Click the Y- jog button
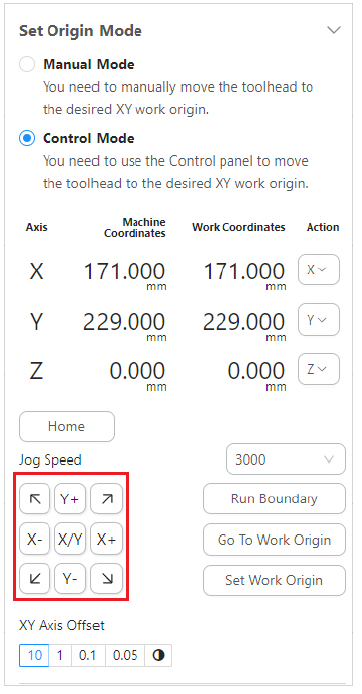 pyautogui.click(x=70, y=578)
